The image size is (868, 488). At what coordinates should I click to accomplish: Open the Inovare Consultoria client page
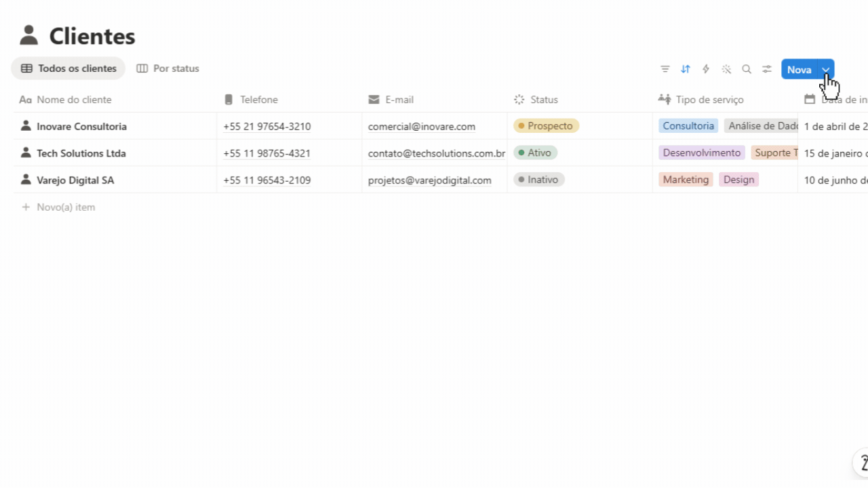(x=81, y=126)
